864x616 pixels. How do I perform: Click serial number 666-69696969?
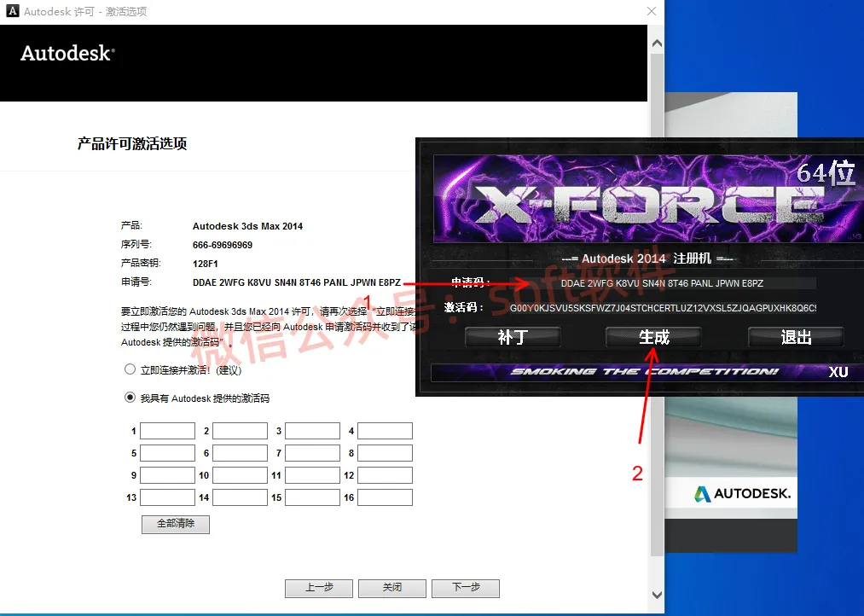point(223,245)
